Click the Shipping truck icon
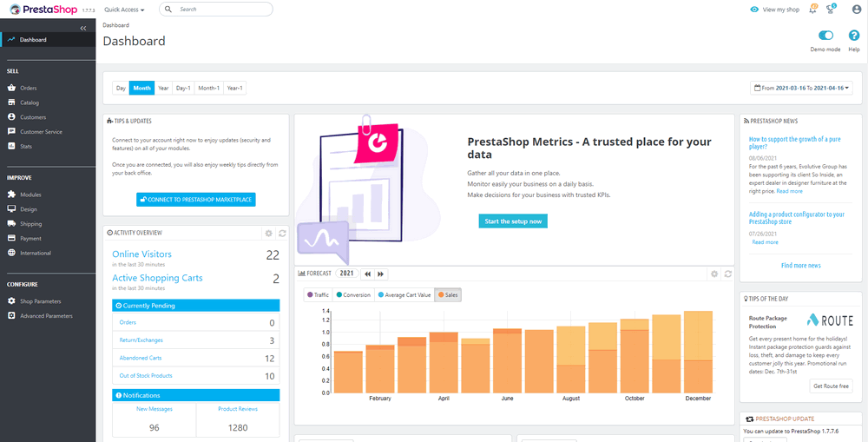Image resolution: width=868 pixels, height=442 pixels. point(11,224)
